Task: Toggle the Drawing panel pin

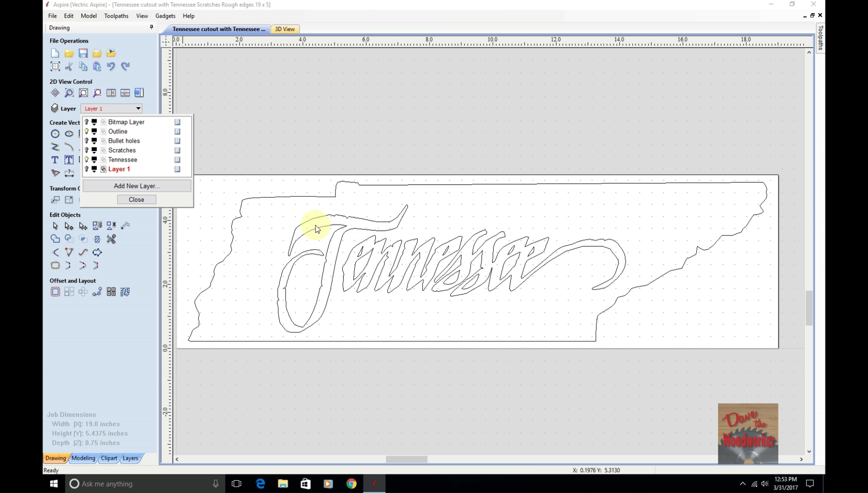Action: tap(151, 28)
